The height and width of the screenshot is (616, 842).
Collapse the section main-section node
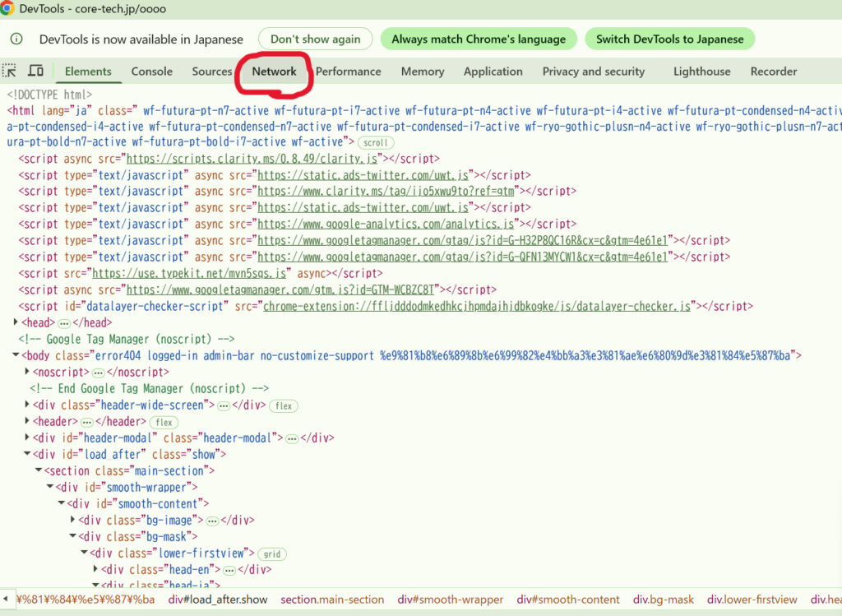click(39, 471)
